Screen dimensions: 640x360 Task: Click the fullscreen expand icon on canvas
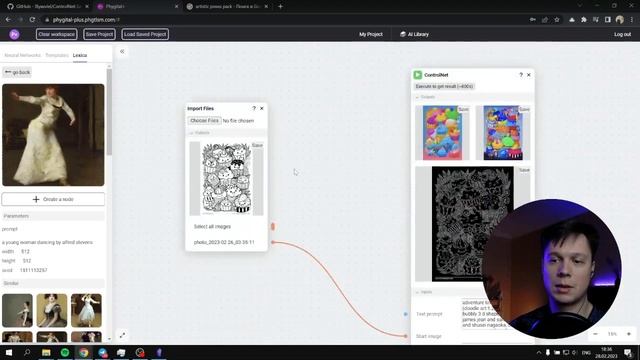click(x=122, y=335)
